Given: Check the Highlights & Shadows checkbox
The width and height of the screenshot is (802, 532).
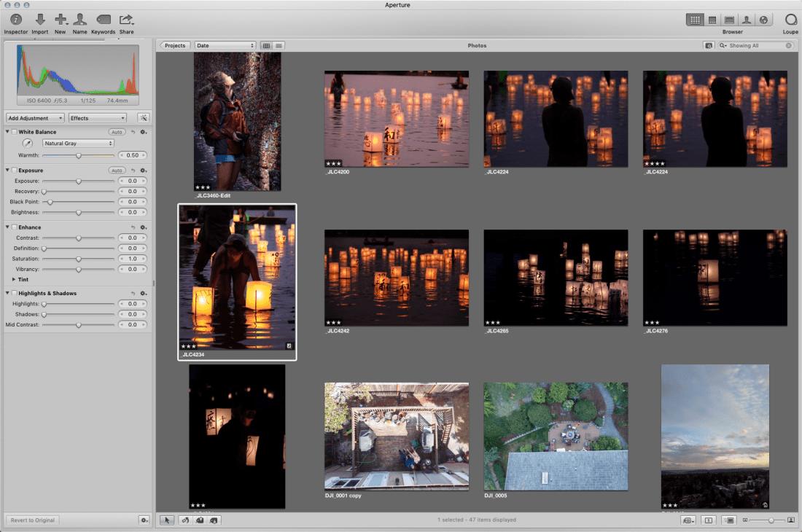Looking at the screenshot, I should pos(14,293).
